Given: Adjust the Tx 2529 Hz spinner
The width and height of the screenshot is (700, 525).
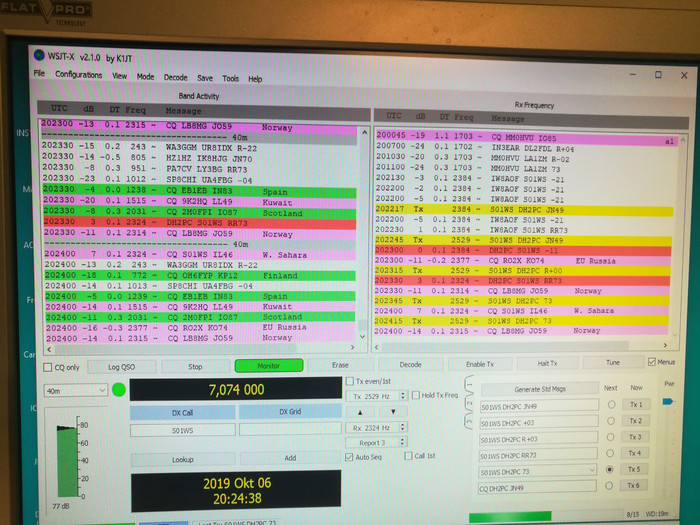Looking at the screenshot, I should 403,396.
